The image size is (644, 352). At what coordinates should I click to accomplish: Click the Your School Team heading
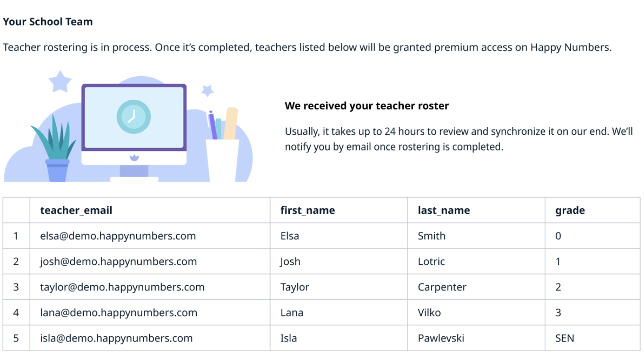point(48,22)
